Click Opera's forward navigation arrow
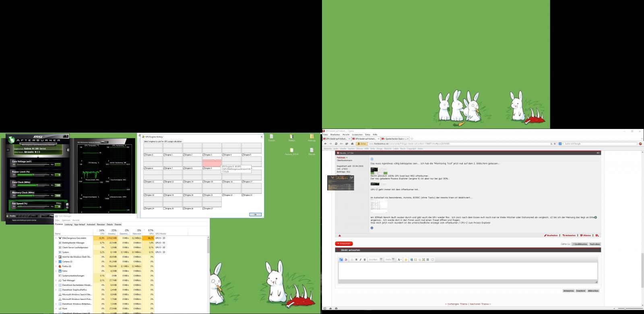 [x=330, y=143]
